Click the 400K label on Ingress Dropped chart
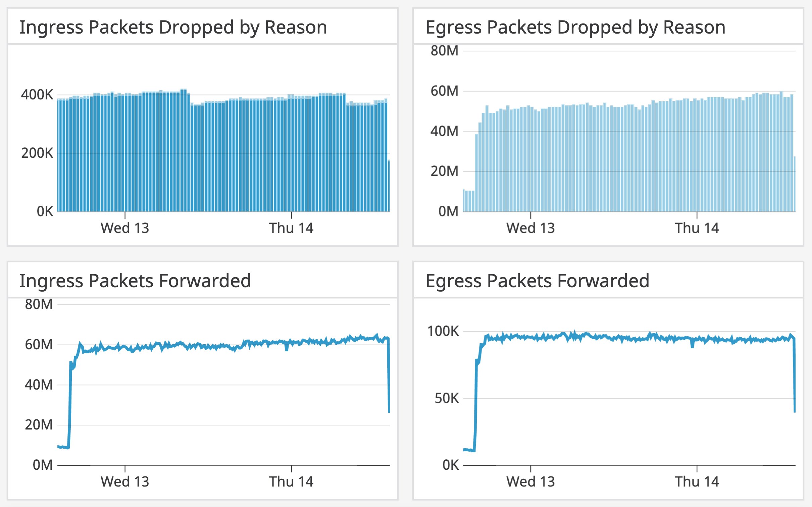This screenshot has width=812, height=507. coord(37,95)
